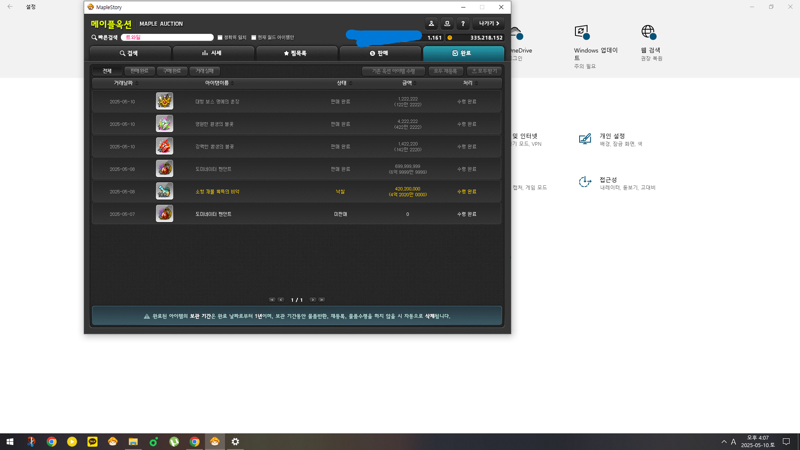Select the 구매완료 filter sub-tab
The width and height of the screenshot is (800, 450).
(172, 71)
